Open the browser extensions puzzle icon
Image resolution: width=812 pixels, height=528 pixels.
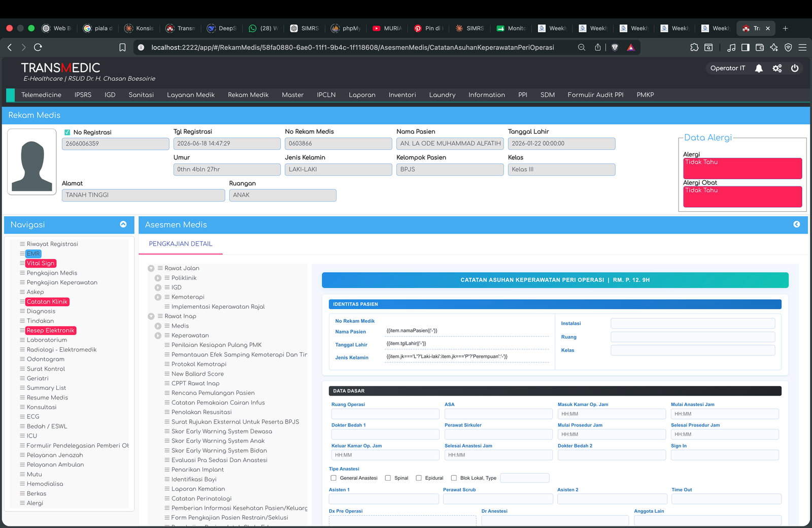click(x=694, y=47)
